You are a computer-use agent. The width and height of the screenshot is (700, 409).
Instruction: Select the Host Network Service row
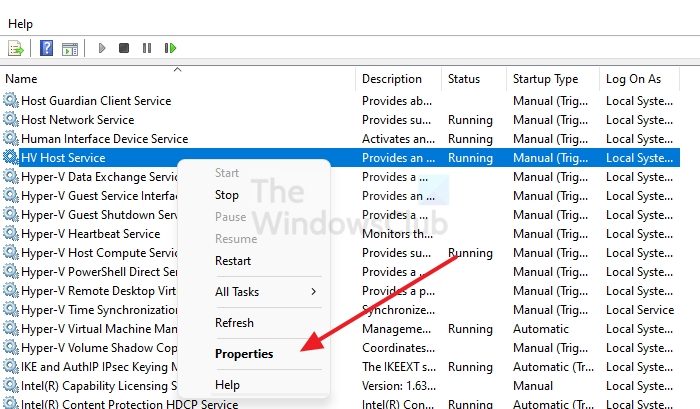[x=77, y=120]
